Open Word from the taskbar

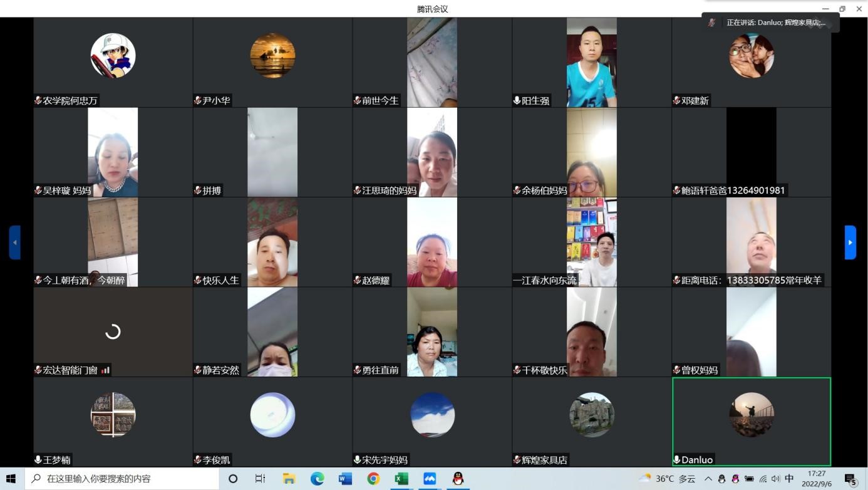coord(345,479)
